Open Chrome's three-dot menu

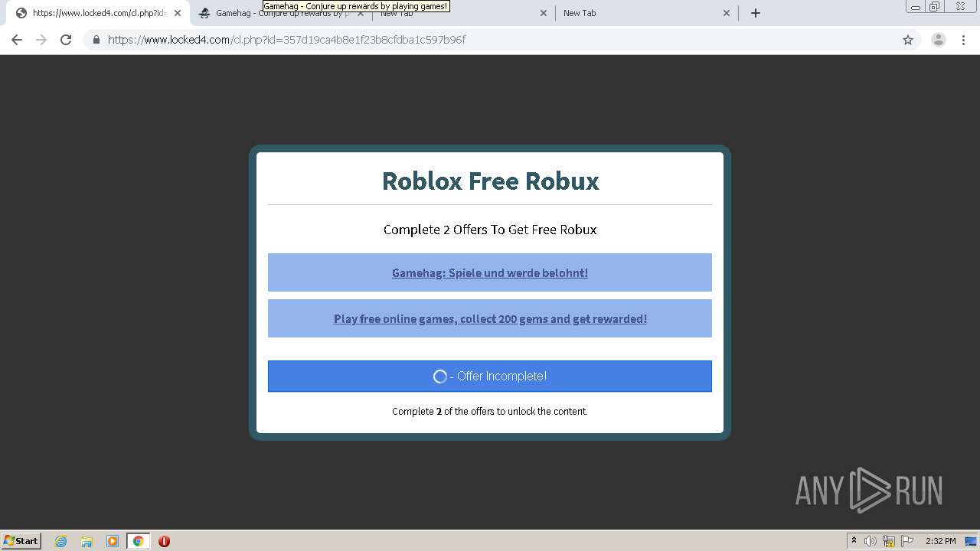click(x=963, y=40)
